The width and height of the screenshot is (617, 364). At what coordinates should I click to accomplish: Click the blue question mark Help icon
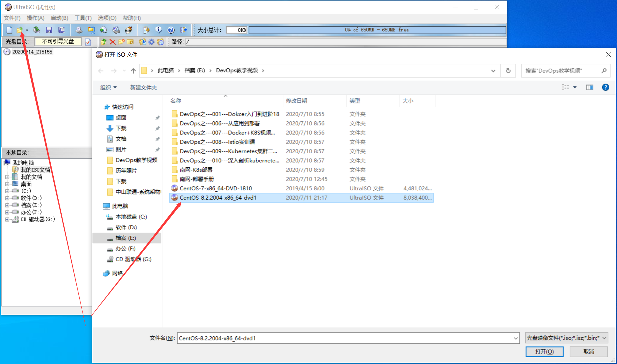pos(171,30)
